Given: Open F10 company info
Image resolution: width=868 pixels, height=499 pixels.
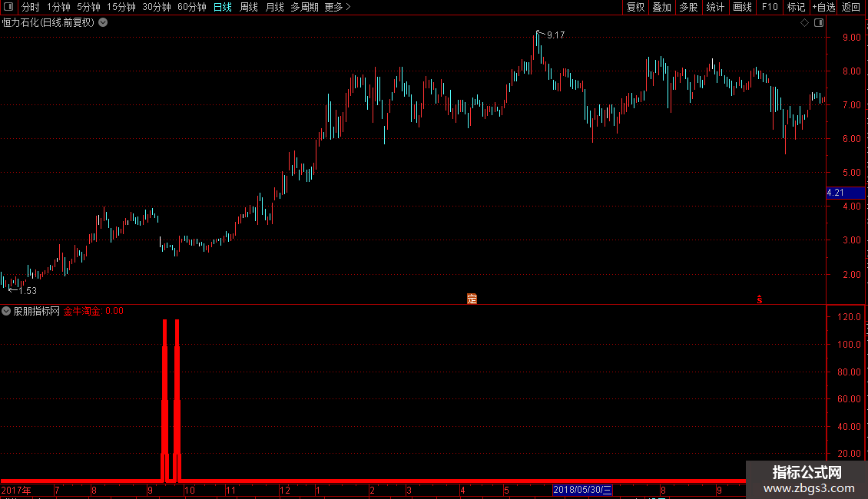Looking at the screenshot, I should click(x=770, y=7).
